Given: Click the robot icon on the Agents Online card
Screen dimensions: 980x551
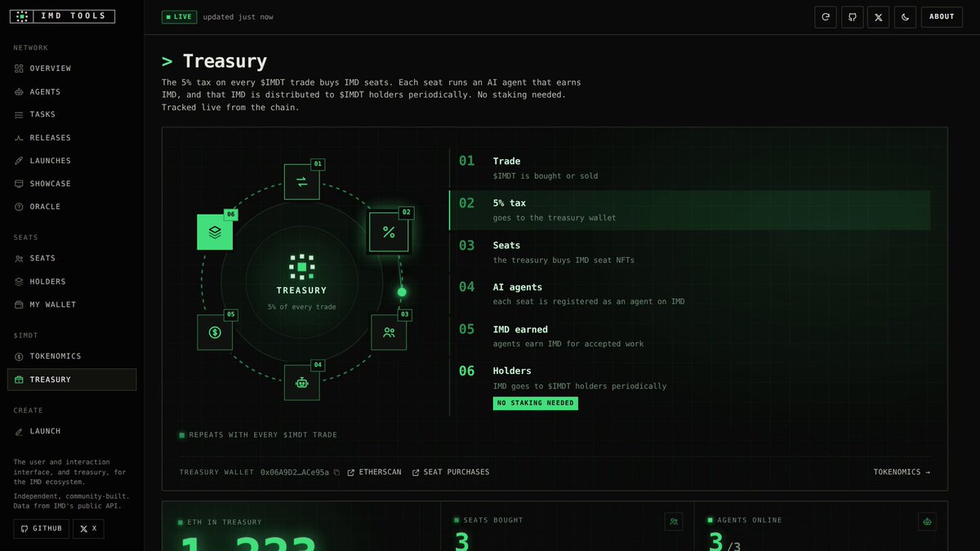Looking at the screenshot, I should click(927, 522).
